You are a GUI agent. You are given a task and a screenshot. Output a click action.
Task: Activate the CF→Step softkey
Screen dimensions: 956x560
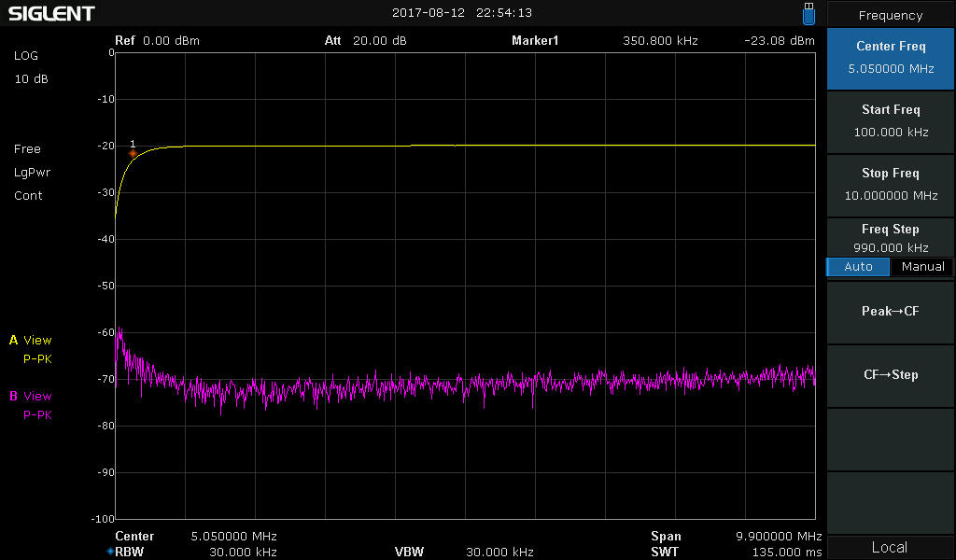tap(890, 375)
